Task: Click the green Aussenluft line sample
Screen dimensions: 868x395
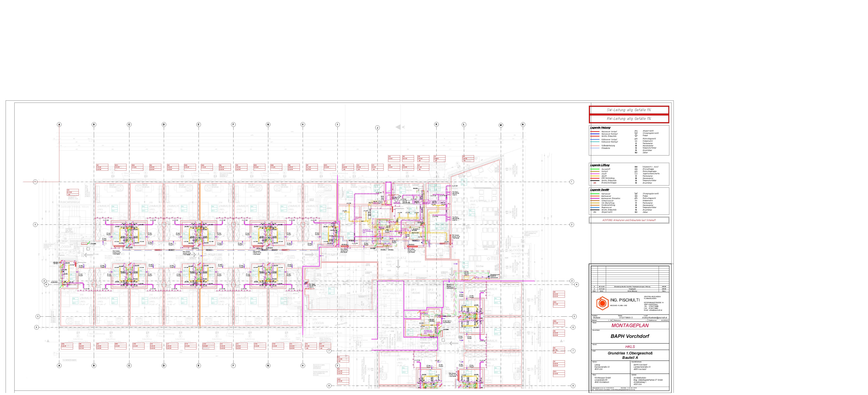Action: pos(595,169)
